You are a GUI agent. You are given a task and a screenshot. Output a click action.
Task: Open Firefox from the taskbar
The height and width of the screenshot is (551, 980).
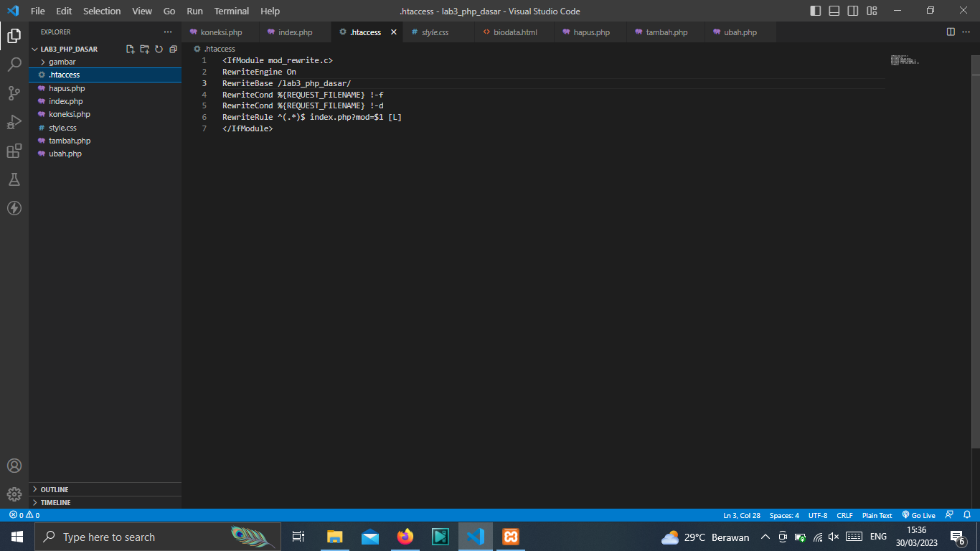405,537
